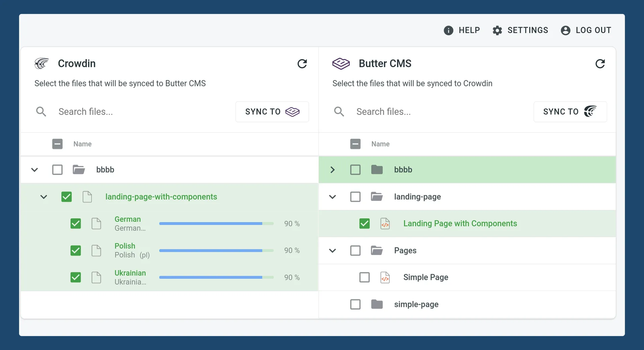This screenshot has height=350, width=644.
Task: Uncheck the German language checkbox
Action: (75, 224)
